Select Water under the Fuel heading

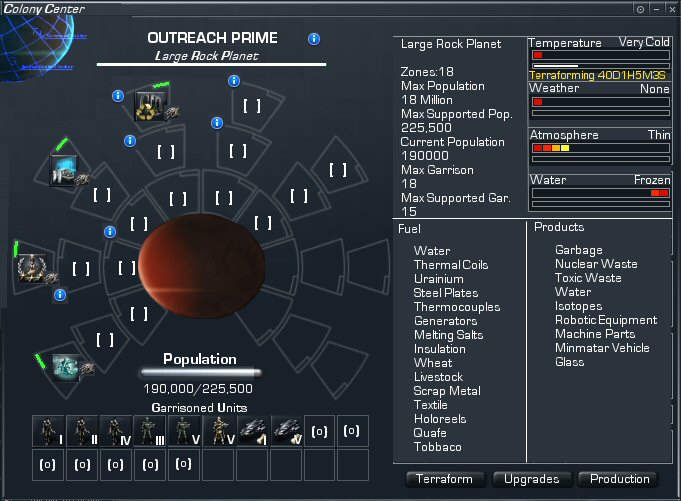click(432, 251)
